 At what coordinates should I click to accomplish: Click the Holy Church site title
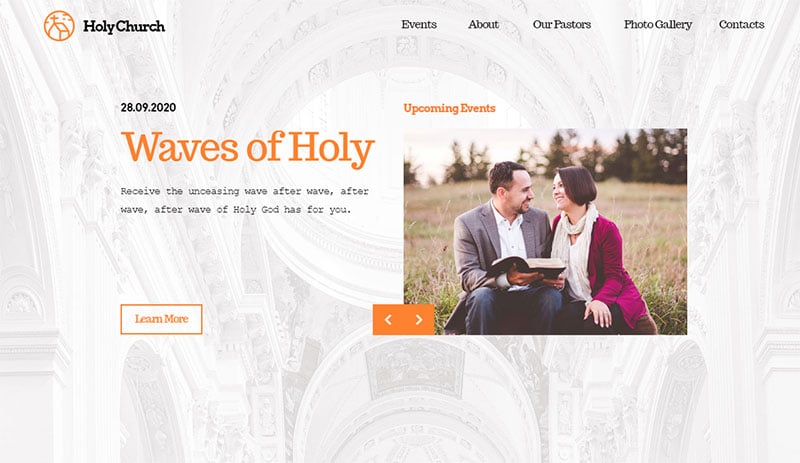point(124,26)
